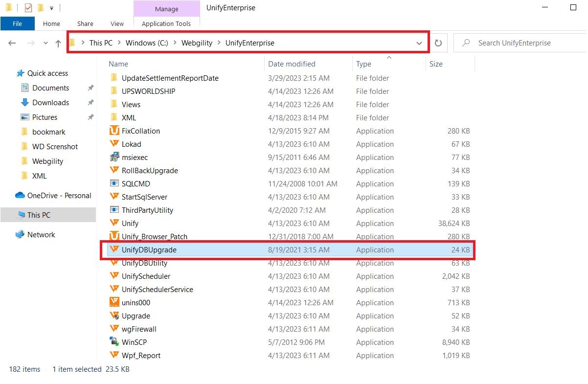Expand the Webgility breadcrumb chevron
Image resolution: width=588 pixels, height=384 pixels.
point(219,43)
